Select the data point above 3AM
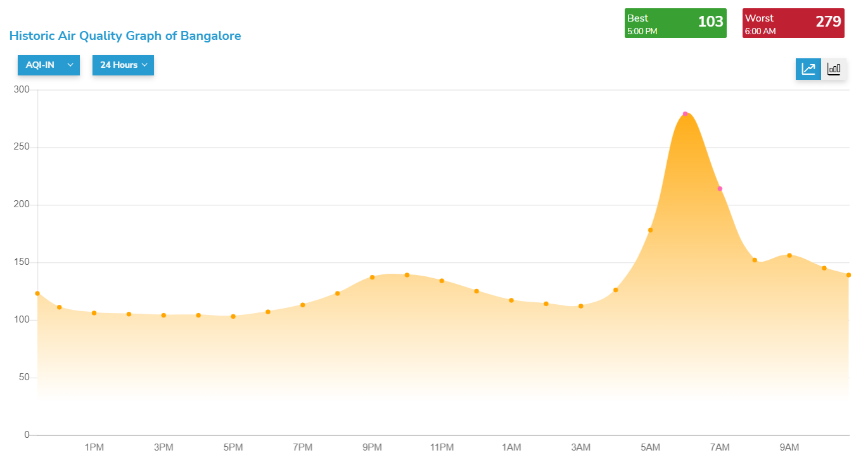The width and height of the screenshot is (868, 474). click(x=580, y=306)
